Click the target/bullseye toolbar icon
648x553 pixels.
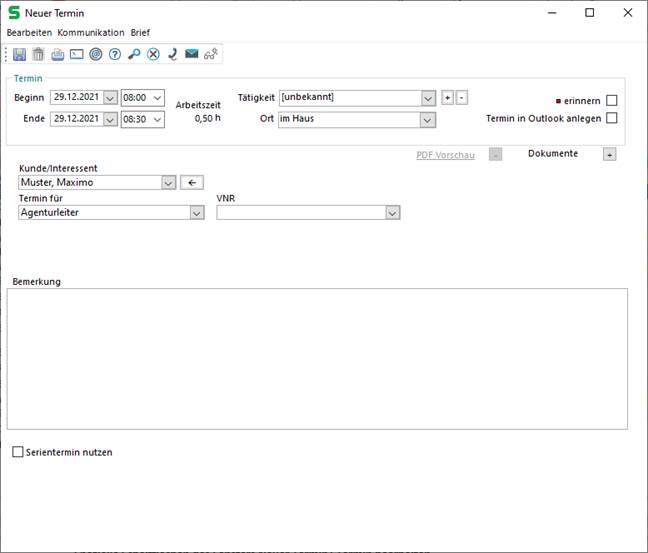click(95, 54)
